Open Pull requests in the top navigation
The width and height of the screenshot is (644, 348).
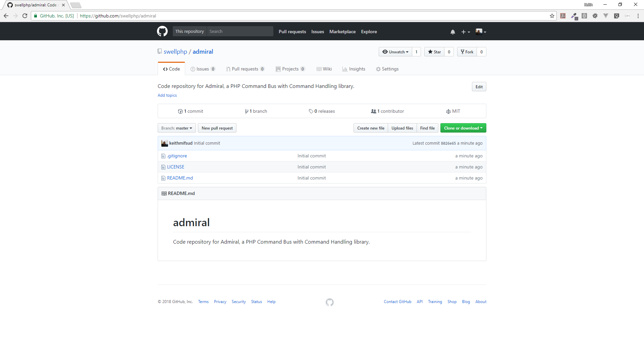(292, 32)
